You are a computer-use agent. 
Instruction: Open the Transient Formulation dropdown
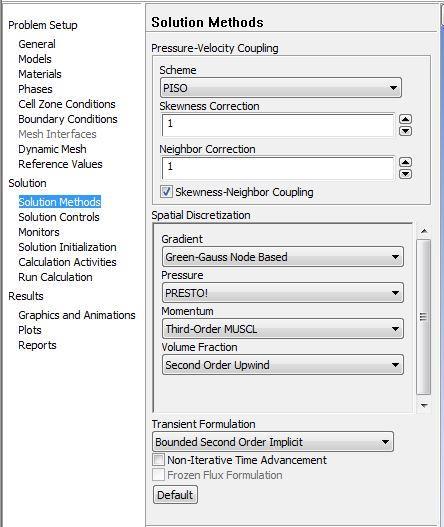[x=273, y=442]
